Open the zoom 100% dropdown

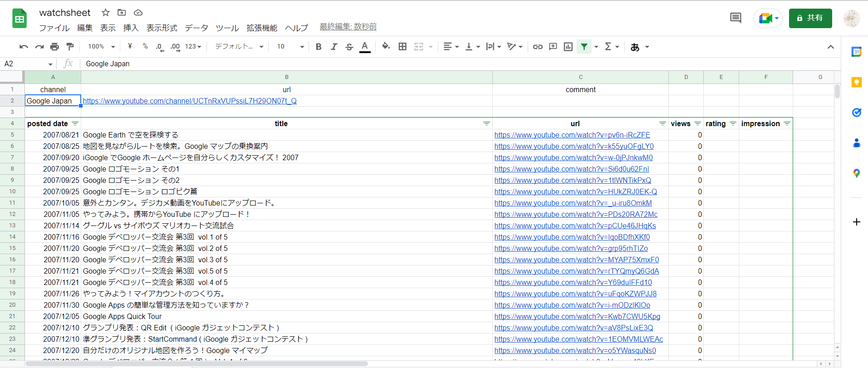[x=102, y=47]
